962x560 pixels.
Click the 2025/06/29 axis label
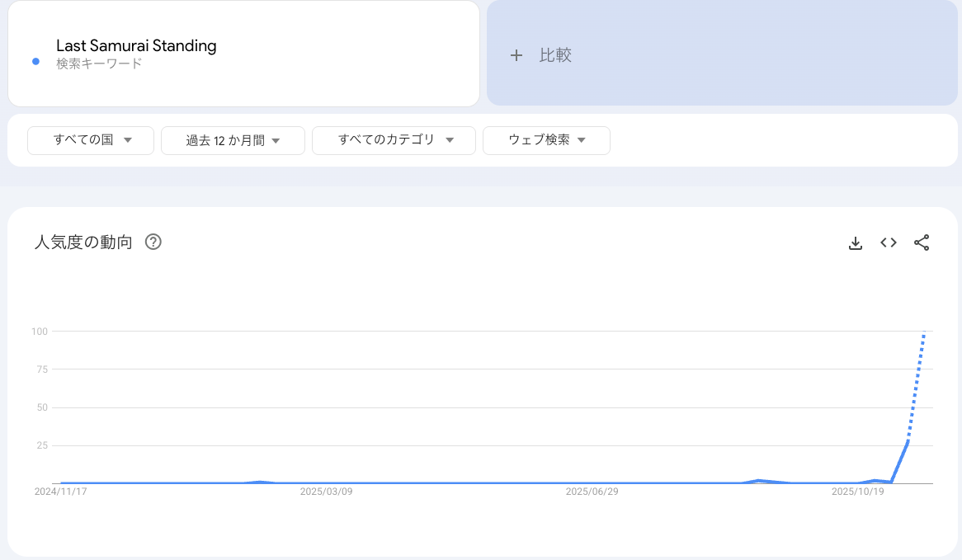point(592,491)
